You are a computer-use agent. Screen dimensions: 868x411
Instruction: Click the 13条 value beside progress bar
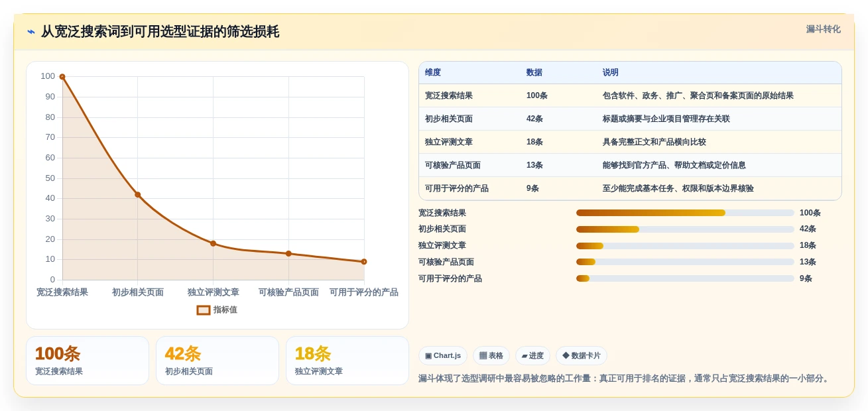click(x=808, y=262)
